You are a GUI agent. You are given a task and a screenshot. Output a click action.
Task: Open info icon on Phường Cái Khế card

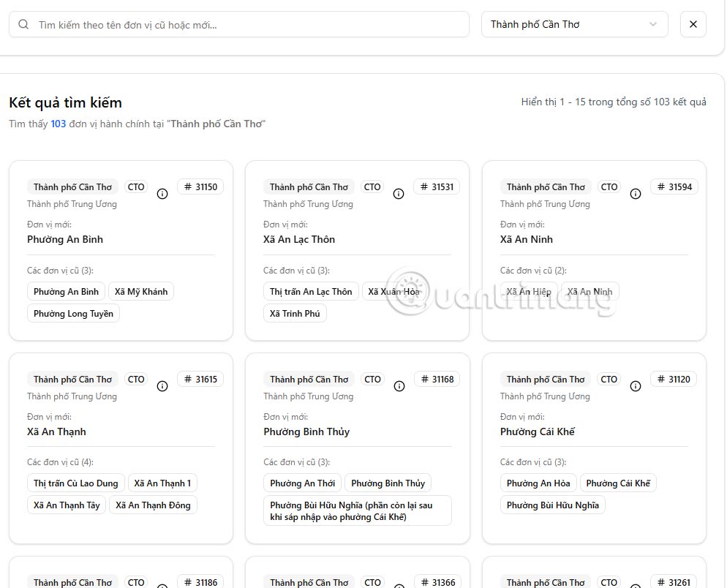point(636,386)
